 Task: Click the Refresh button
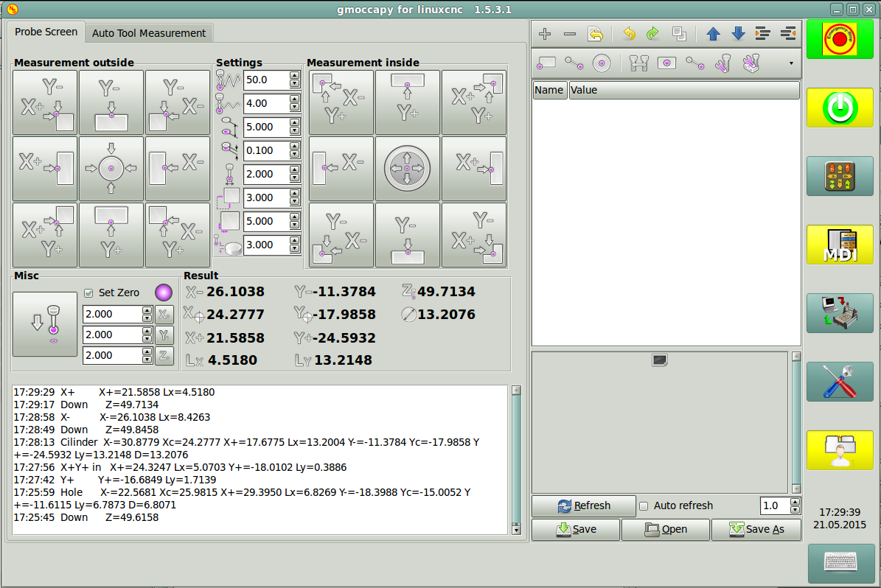(x=584, y=506)
